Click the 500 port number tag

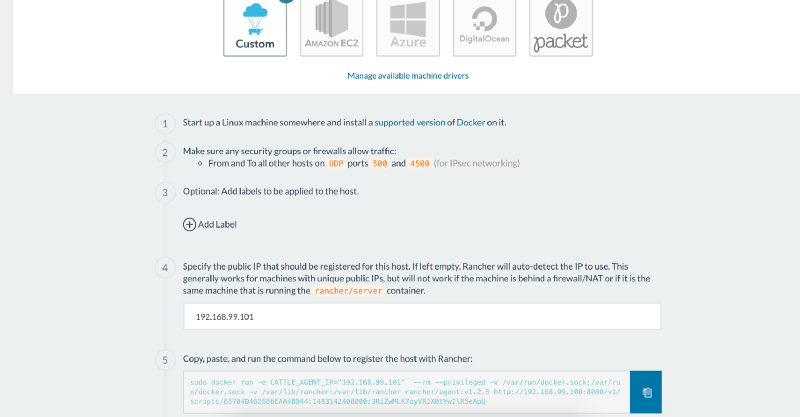click(x=380, y=163)
